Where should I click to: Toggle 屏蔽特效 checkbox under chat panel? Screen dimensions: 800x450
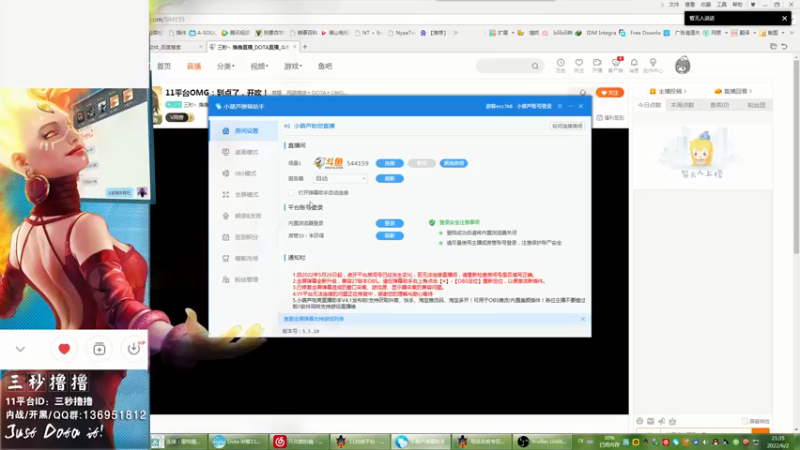(x=744, y=421)
